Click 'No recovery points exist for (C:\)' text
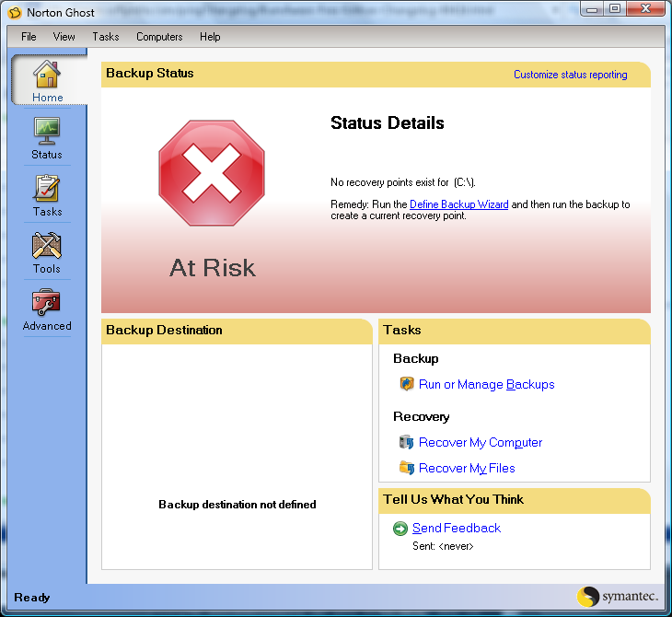 point(403,182)
